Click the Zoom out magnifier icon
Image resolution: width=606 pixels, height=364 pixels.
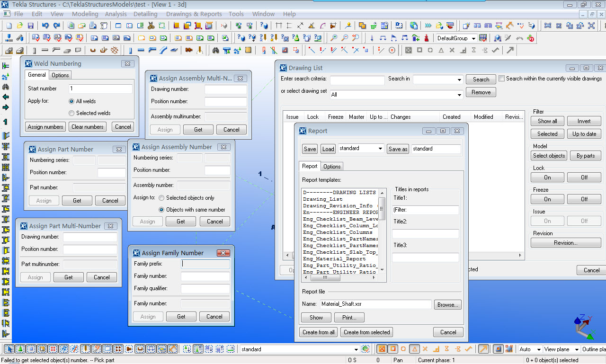coord(345,38)
